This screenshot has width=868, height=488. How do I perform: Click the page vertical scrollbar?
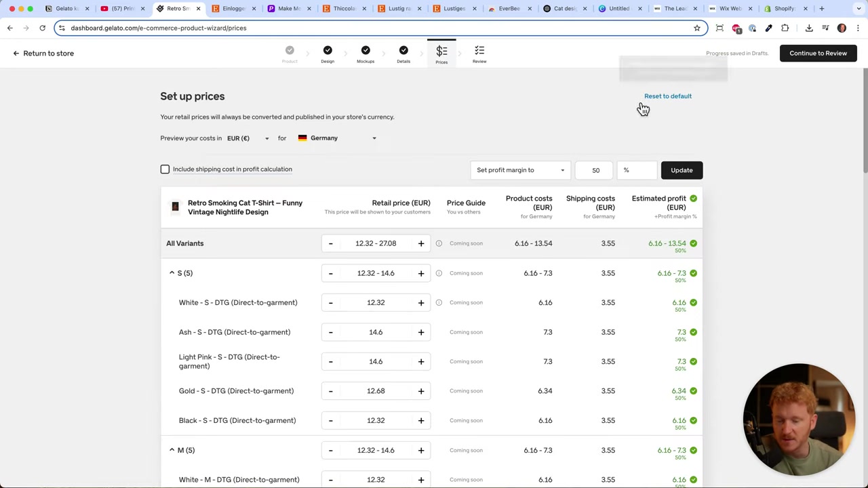click(865, 122)
